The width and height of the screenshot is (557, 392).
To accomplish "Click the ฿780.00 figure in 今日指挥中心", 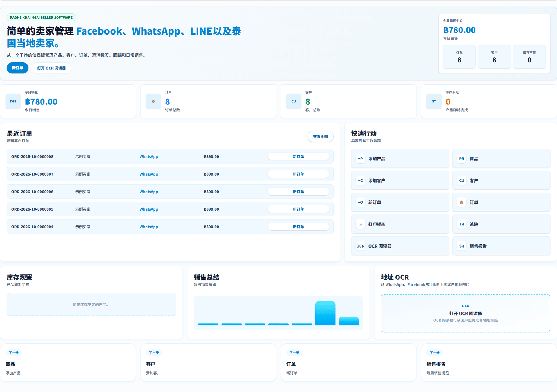I will (459, 30).
